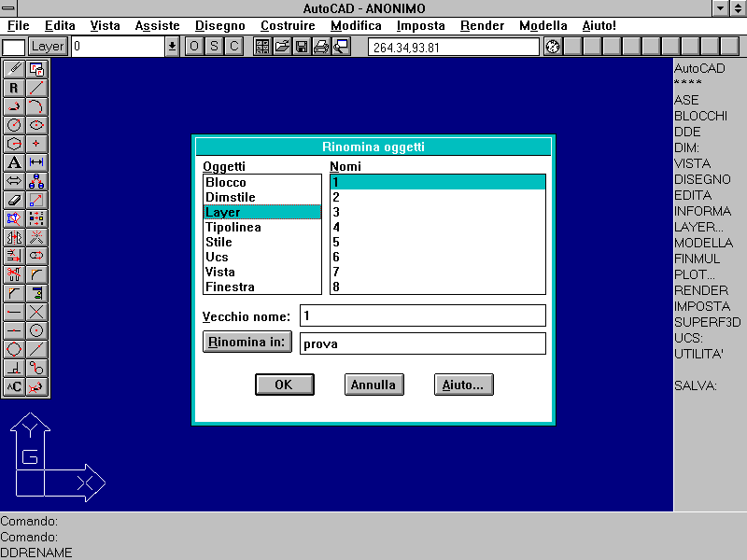Select the Point tool
Image resolution: width=747 pixels, height=560 pixels.
(36, 144)
